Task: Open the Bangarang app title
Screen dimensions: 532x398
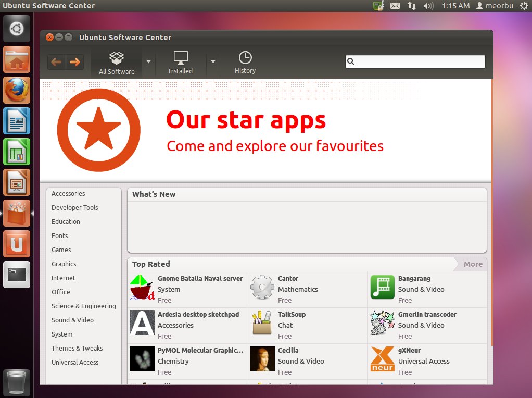Action: click(x=414, y=279)
